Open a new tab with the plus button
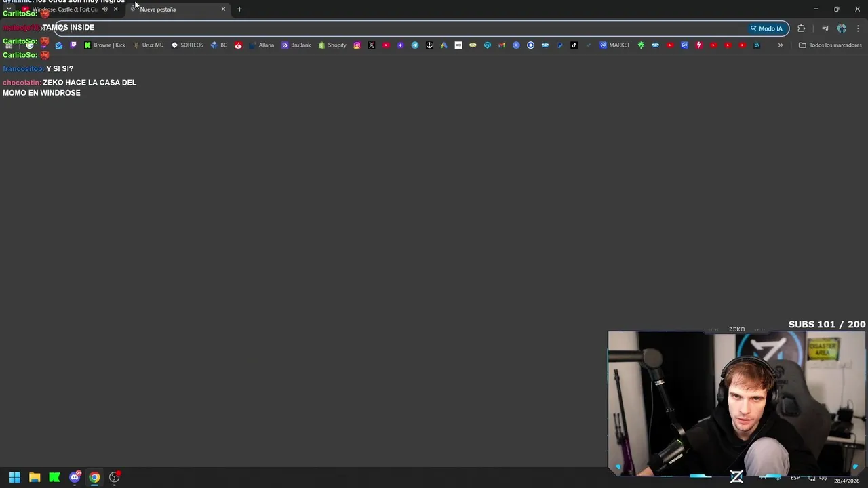Image resolution: width=868 pixels, height=488 pixels. tap(239, 9)
